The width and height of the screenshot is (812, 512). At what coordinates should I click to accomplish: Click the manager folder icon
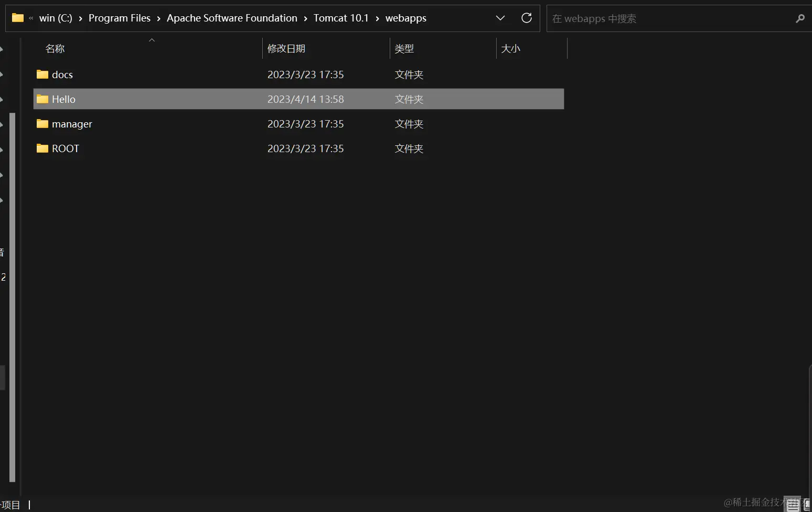click(42, 124)
